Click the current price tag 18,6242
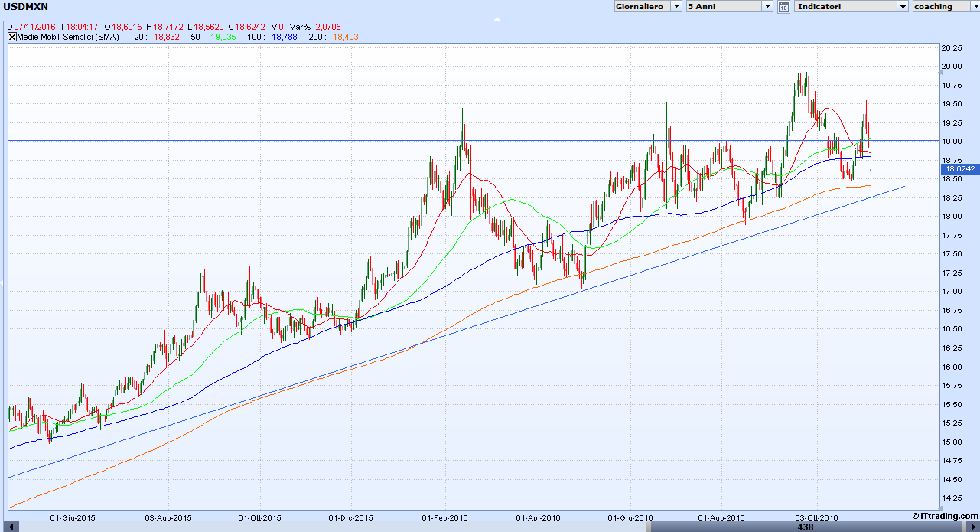The image size is (980, 532). tap(959, 168)
